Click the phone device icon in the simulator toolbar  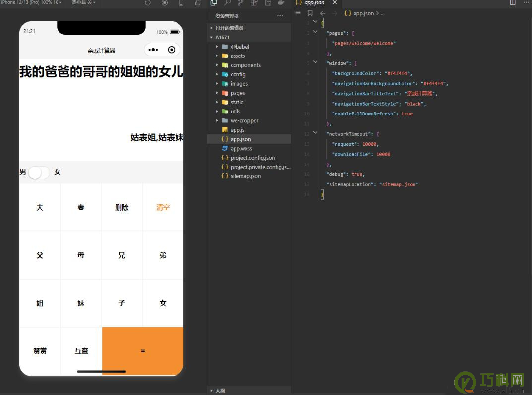(181, 3)
